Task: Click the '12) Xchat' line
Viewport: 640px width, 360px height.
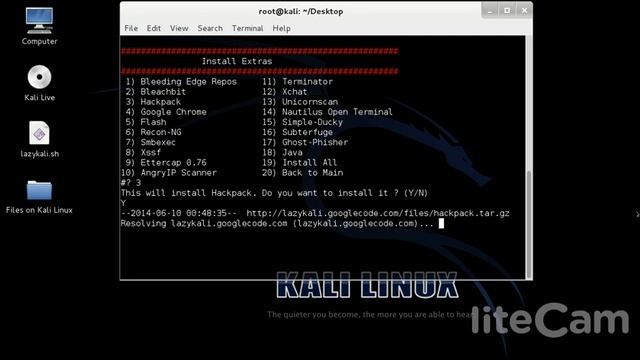Action: pos(285,92)
